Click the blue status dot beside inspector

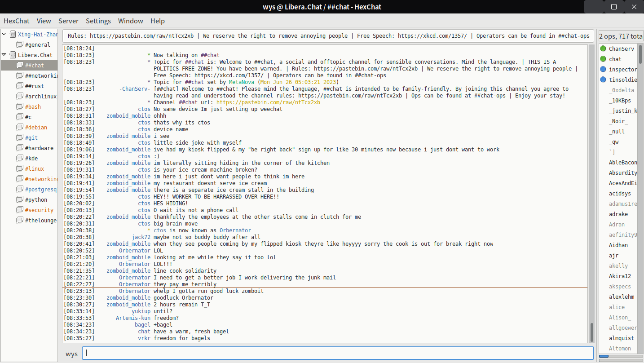[x=603, y=69]
